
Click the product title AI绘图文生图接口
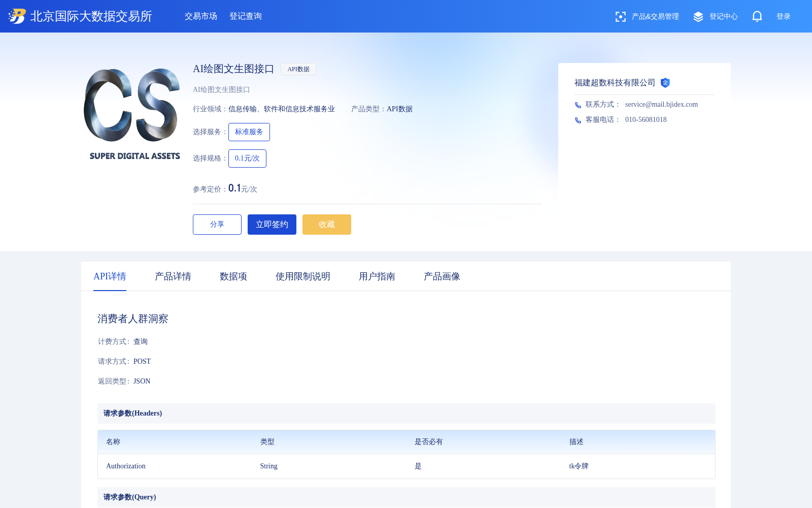tap(233, 69)
